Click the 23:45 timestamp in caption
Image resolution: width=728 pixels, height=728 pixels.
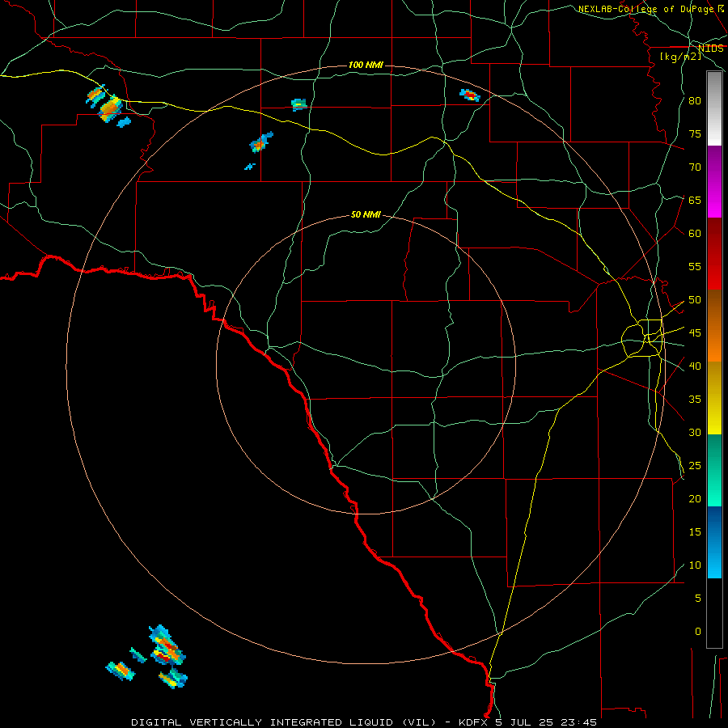pyautogui.click(x=581, y=722)
